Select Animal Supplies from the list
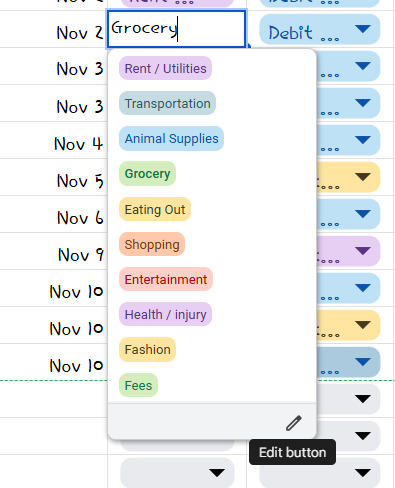This screenshot has width=395, height=488. 171,138
